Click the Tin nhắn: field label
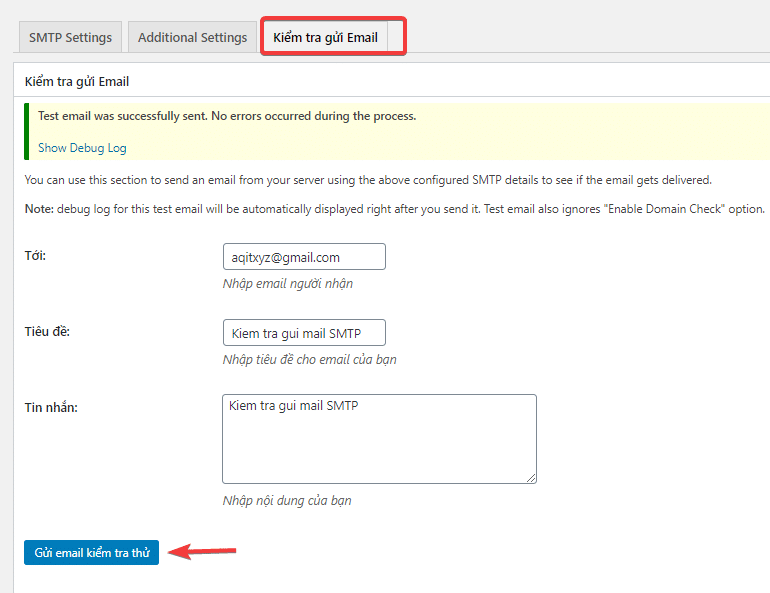 click(51, 407)
